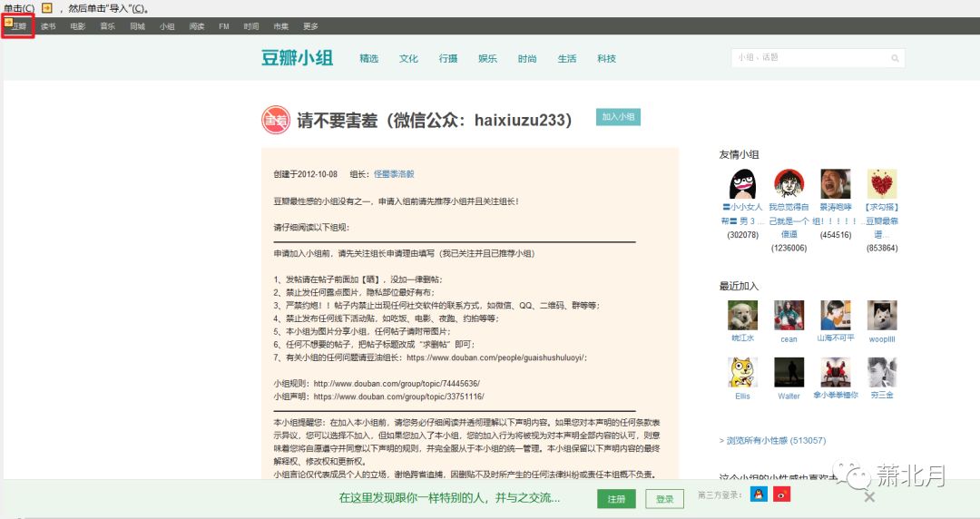Switch to the 时尚 category tab
This screenshot has width=980, height=519.
coord(527,58)
